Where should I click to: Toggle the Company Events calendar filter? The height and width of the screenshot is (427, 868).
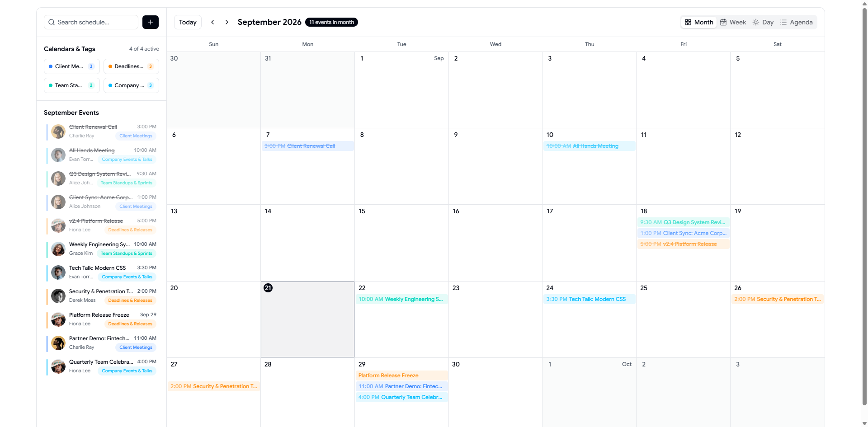pos(131,85)
